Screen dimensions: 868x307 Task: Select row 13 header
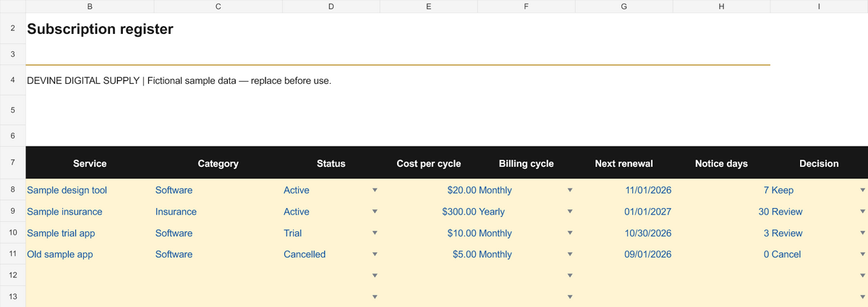click(12, 297)
